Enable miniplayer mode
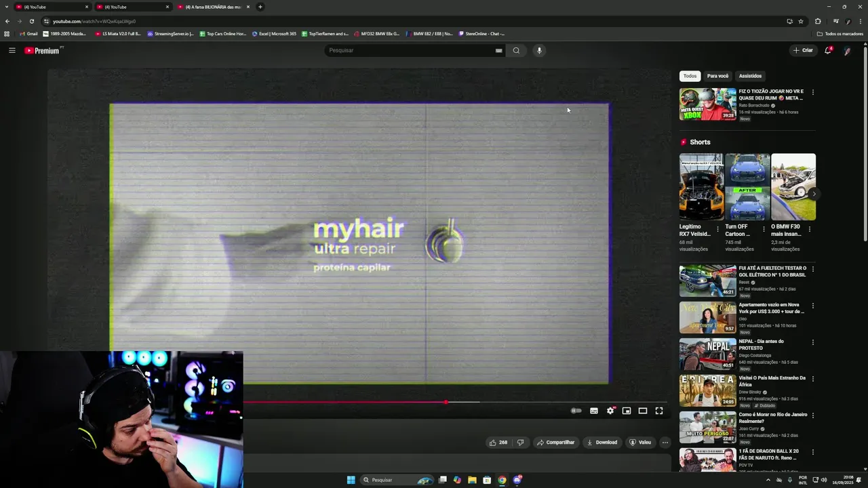 pos(627,411)
